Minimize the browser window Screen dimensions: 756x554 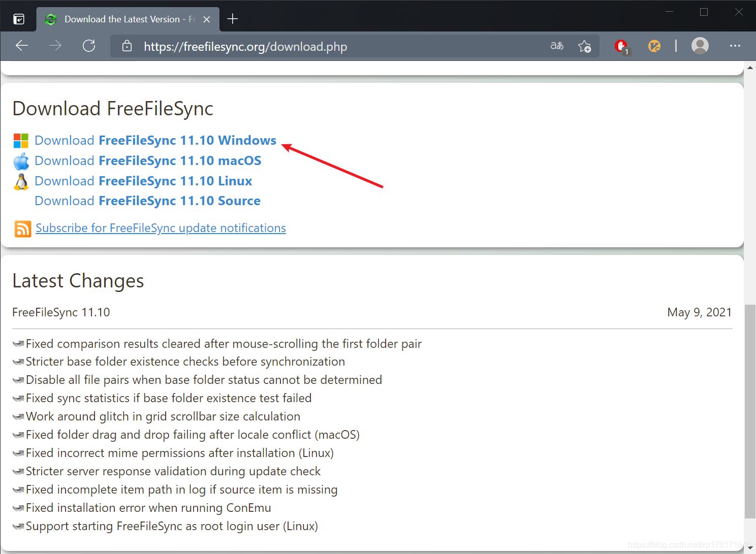tap(669, 12)
